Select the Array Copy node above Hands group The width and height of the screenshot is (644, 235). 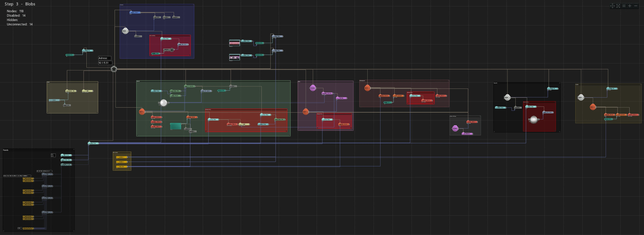pyautogui.click(x=93, y=143)
